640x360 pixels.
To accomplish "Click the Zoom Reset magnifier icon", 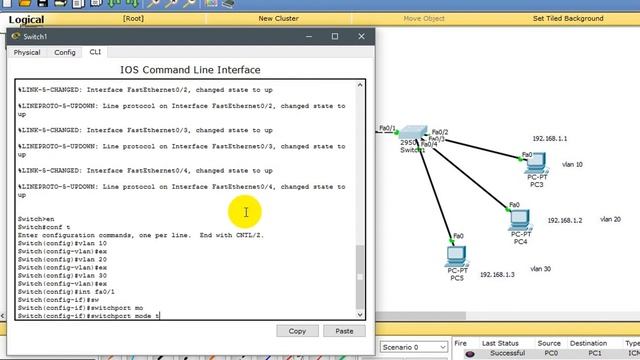I will pyautogui.click(x=171, y=4).
